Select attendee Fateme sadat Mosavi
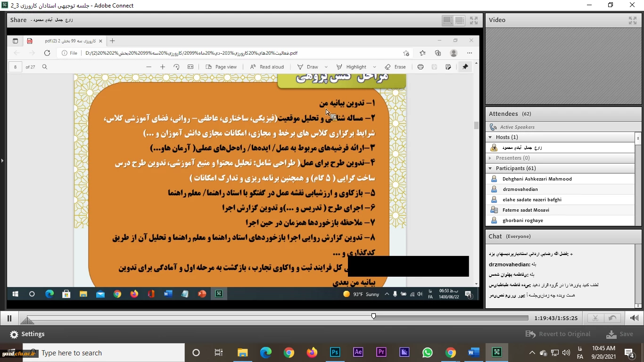Screen dimensions: 644x362 point(525,210)
